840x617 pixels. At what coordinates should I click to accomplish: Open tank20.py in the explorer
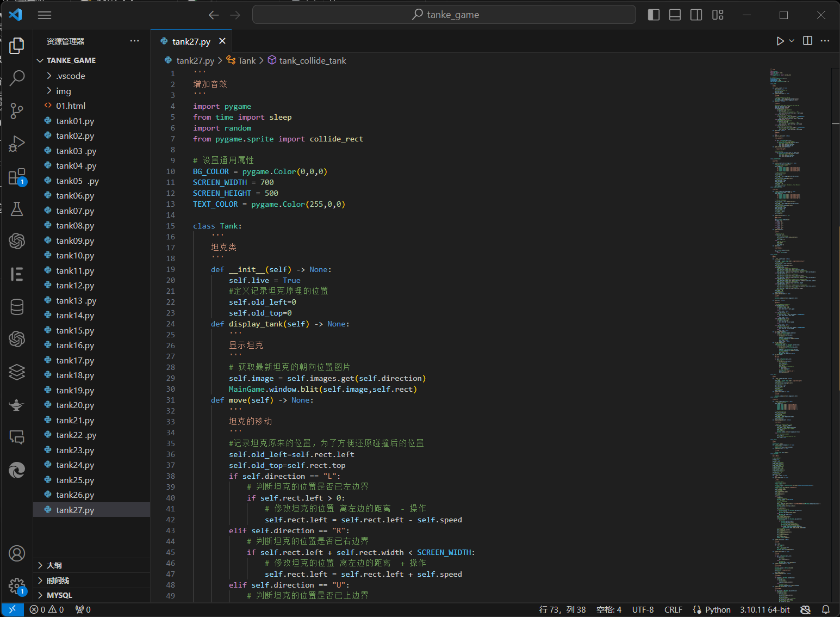tap(91, 405)
